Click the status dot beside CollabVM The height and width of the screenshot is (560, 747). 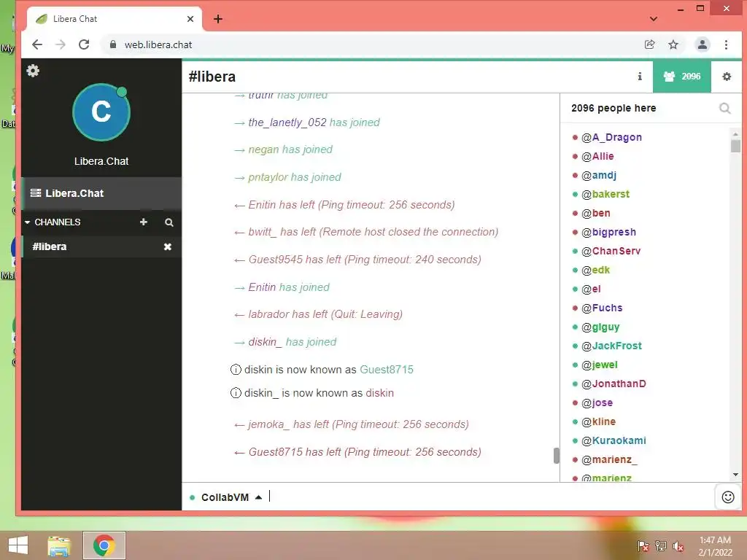[x=192, y=497]
